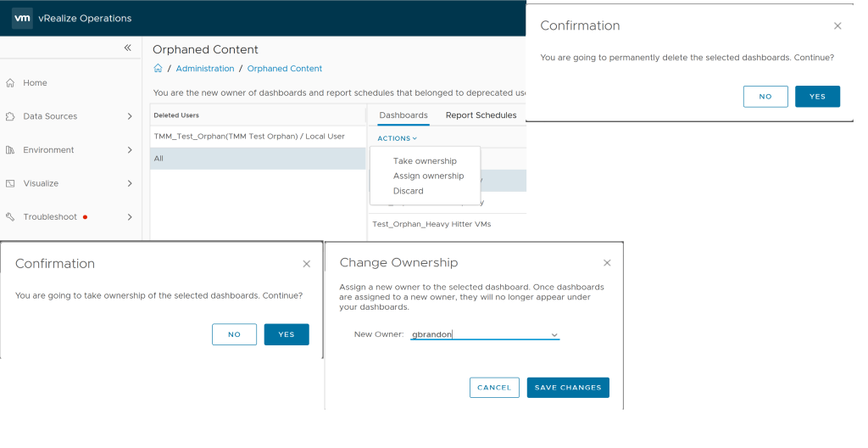Select Discard in the Actions menu
The height and width of the screenshot is (448, 868).
point(409,191)
